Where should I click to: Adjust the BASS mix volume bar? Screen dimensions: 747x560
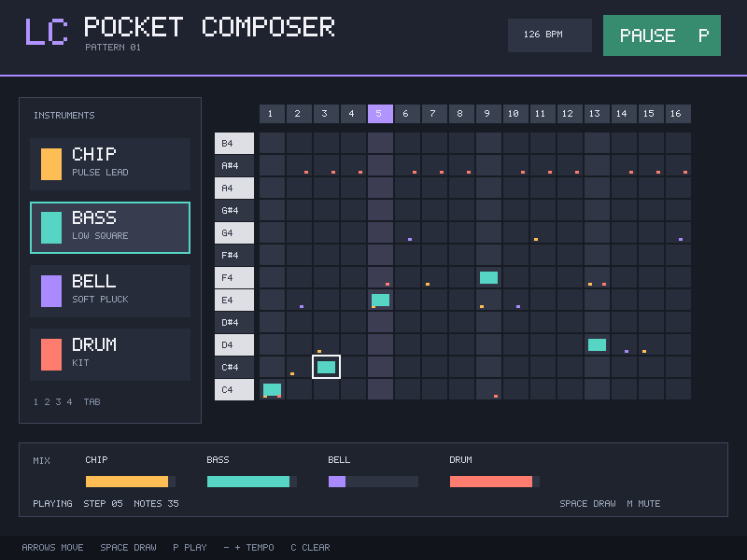[252, 482]
